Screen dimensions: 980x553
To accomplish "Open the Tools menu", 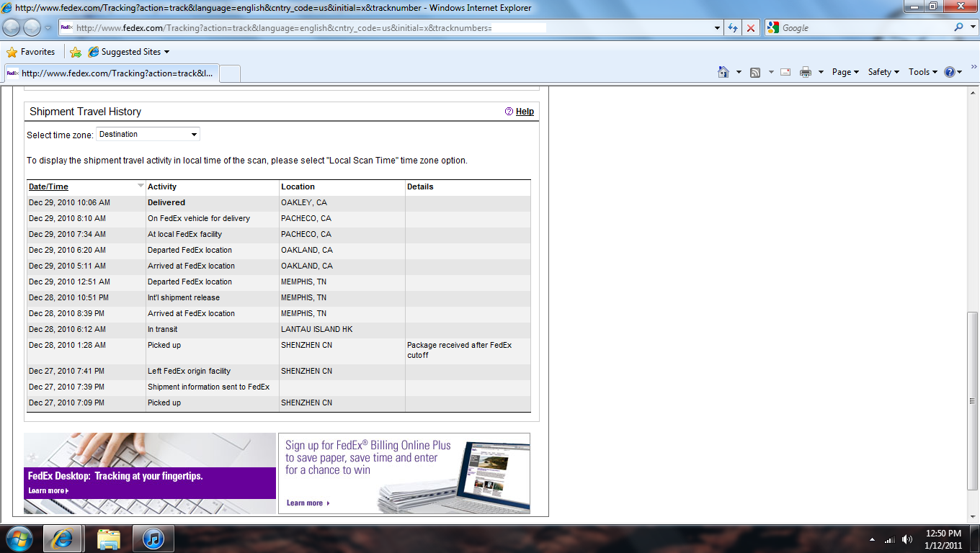I will (x=923, y=72).
